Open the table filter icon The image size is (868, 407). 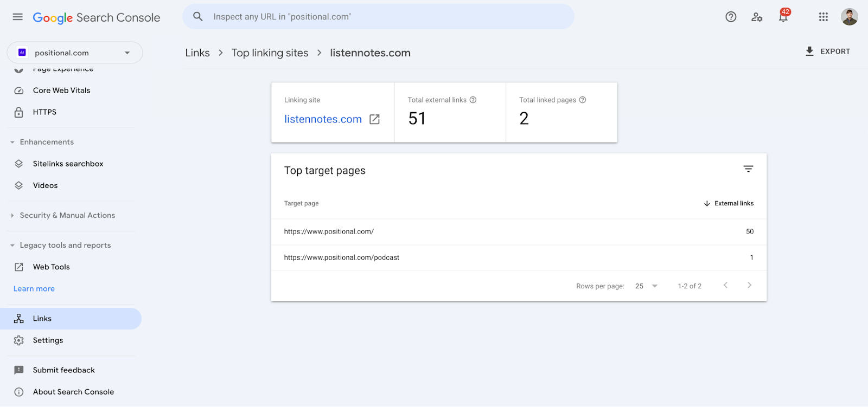[748, 169]
